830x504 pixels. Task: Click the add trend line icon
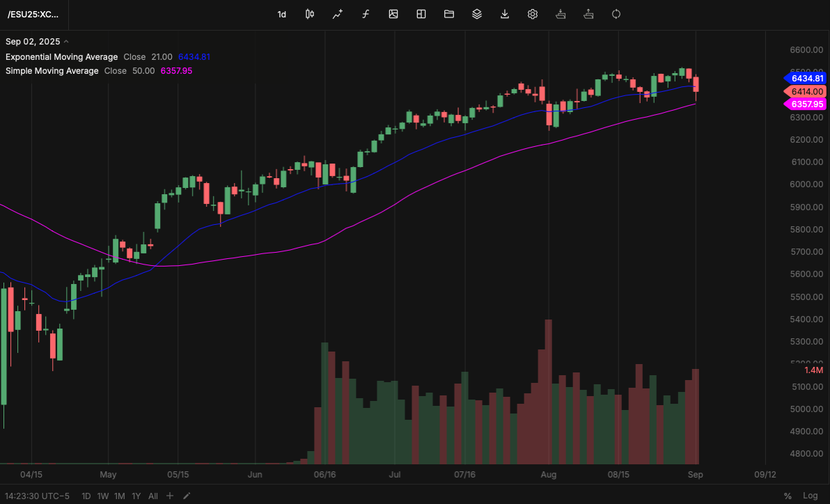338,14
